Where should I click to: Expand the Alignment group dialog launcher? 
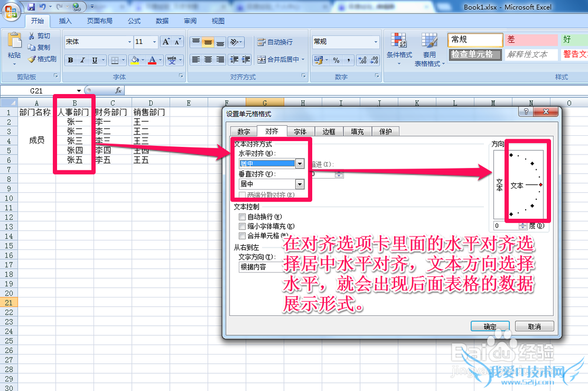pos(303,76)
